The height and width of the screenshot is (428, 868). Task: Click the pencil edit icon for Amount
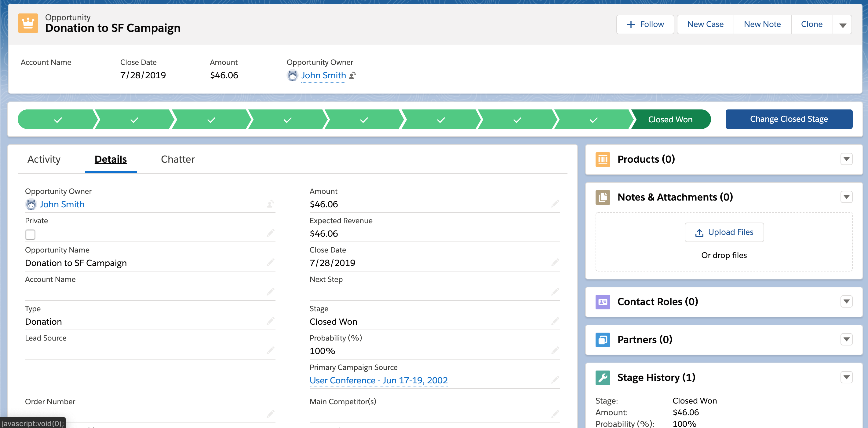pos(555,203)
